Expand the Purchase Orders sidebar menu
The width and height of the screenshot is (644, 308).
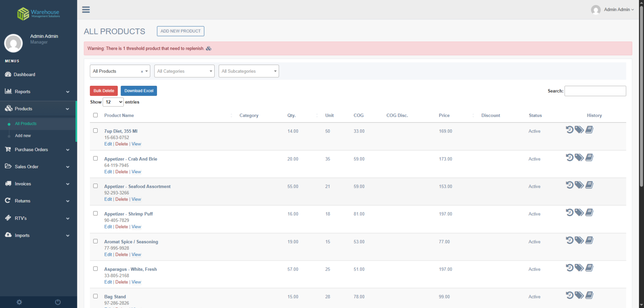point(38,150)
